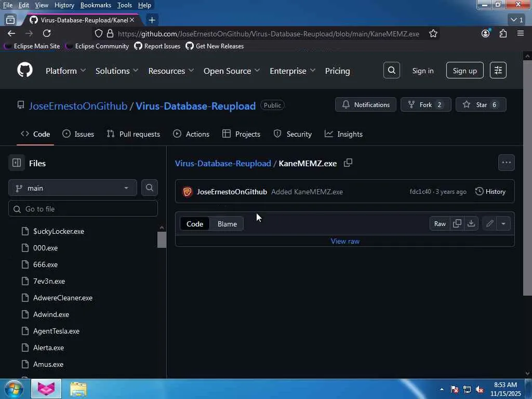Click the network tray icon

(467, 390)
